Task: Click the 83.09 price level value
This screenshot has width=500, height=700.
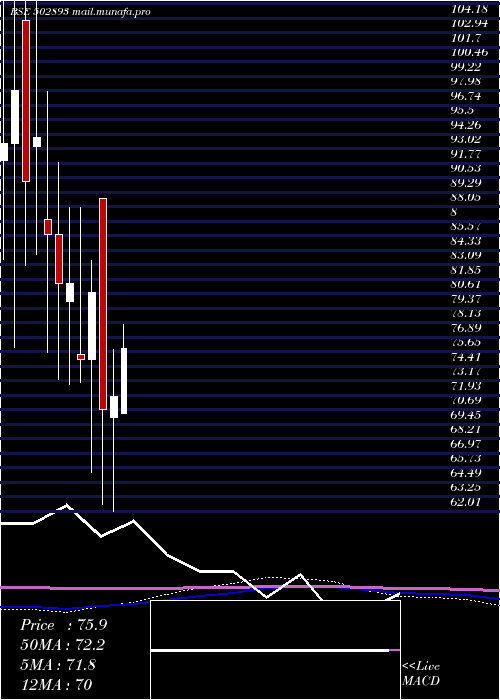Action: [x=466, y=256]
